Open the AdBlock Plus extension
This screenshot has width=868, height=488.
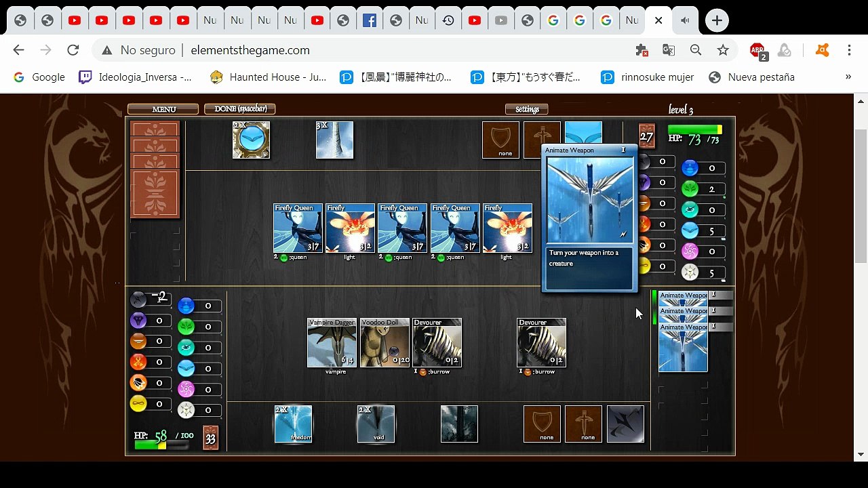tap(758, 50)
